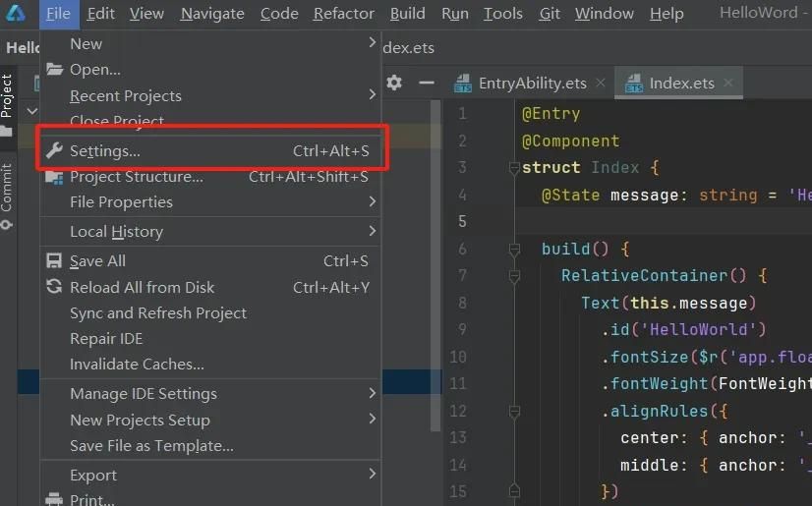Select Invalidate Caches menu entry
This screenshot has height=506, width=812.
[137, 365]
